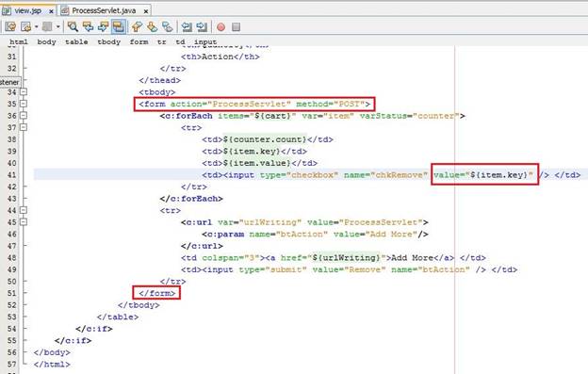Click the submit input value="Remove" line
This screenshot has width=588, height=374.
click(349, 269)
